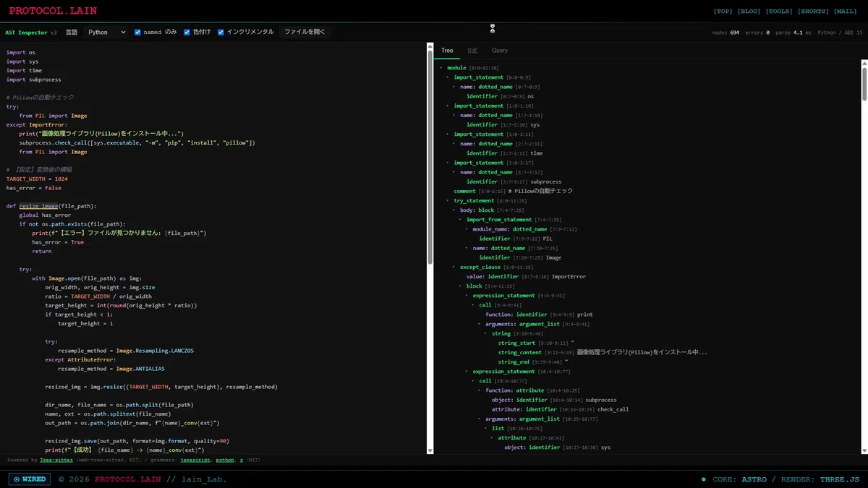
Task: Click the 'AST Inspector' title text
Action: [x=26, y=33]
